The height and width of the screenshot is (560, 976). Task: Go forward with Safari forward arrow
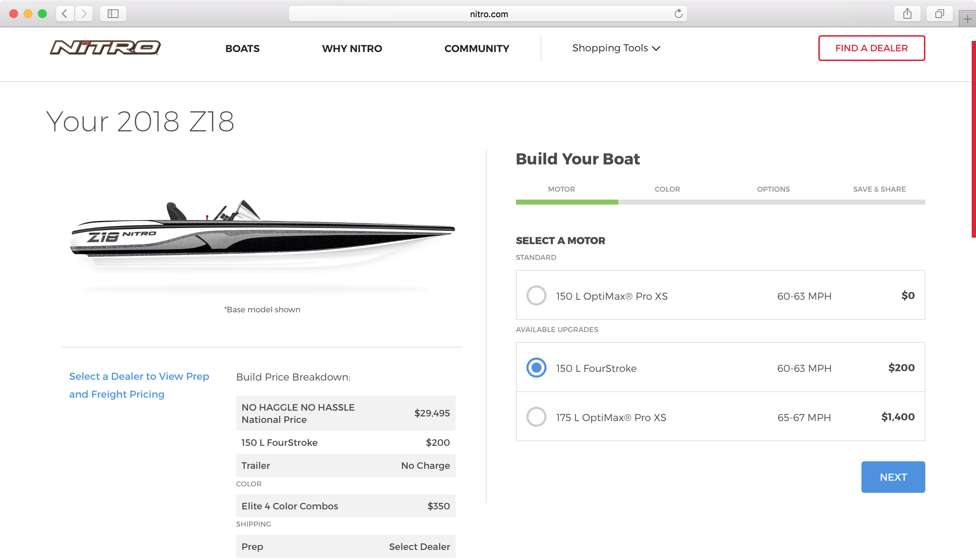tap(84, 14)
